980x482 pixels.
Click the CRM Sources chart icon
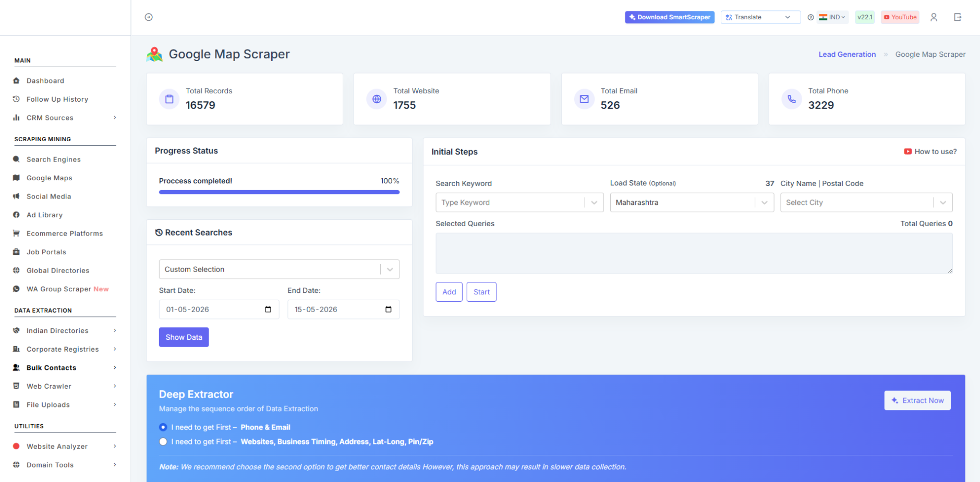[16, 118]
